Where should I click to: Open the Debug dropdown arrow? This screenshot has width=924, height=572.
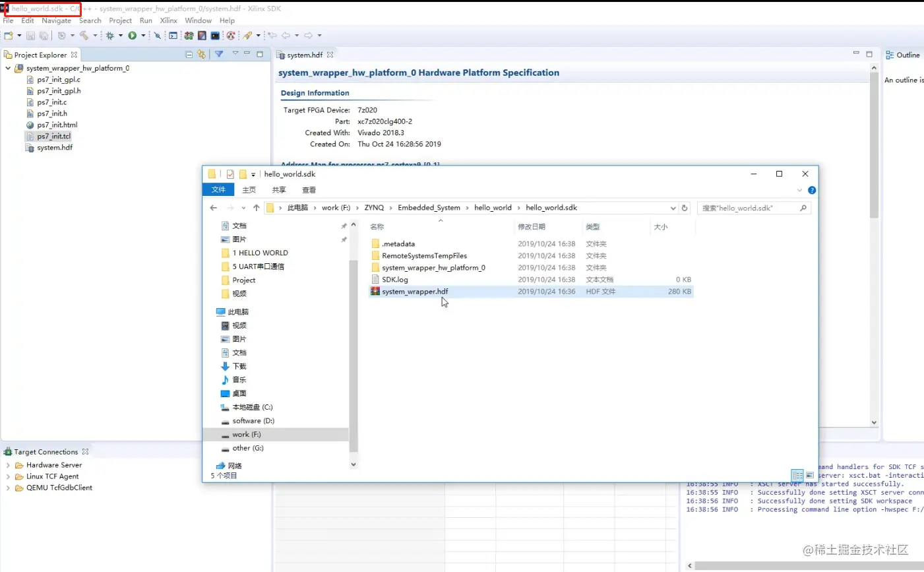pos(121,36)
